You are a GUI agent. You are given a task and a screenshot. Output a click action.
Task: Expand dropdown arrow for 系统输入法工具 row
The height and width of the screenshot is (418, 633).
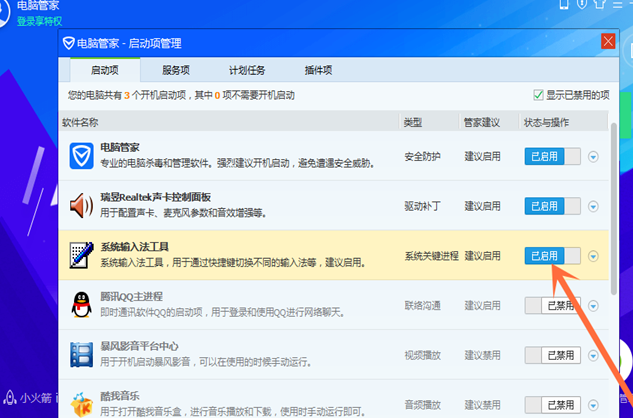[594, 256]
